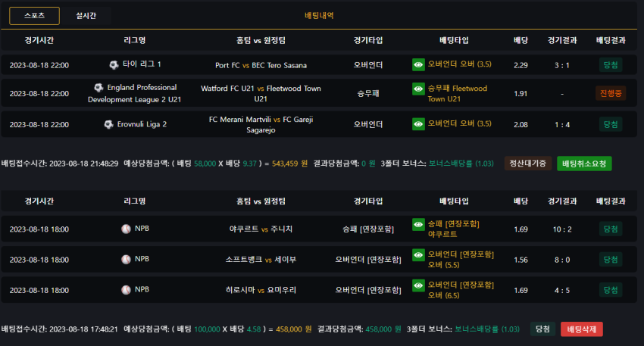
Task: Click the 정산대기중 status badge
Action: pyautogui.click(x=528, y=164)
